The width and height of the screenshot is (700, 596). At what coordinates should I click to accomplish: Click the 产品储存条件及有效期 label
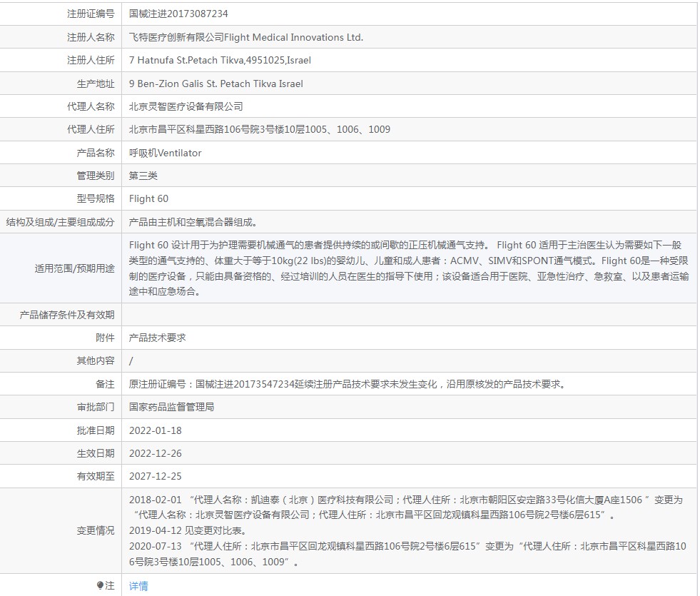[67, 315]
